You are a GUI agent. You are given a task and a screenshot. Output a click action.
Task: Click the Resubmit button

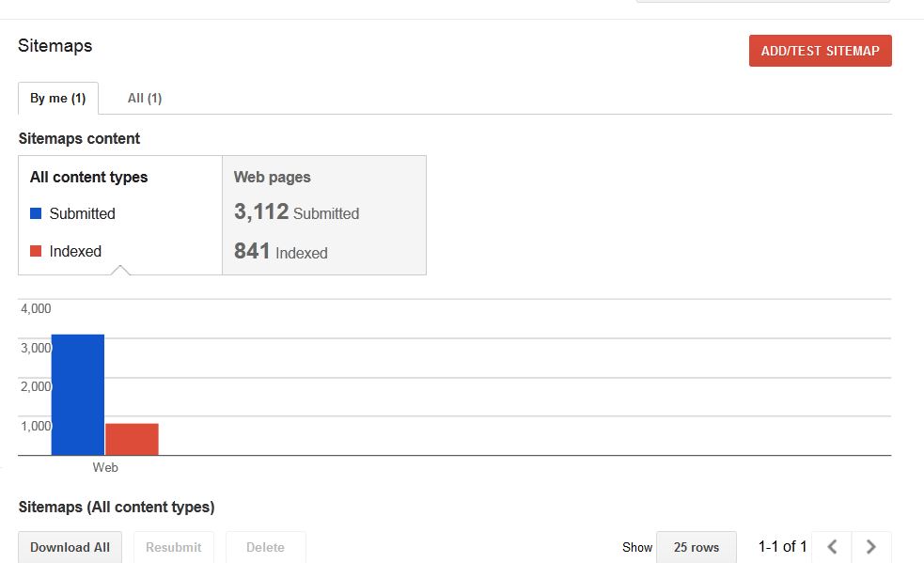tap(174, 547)
